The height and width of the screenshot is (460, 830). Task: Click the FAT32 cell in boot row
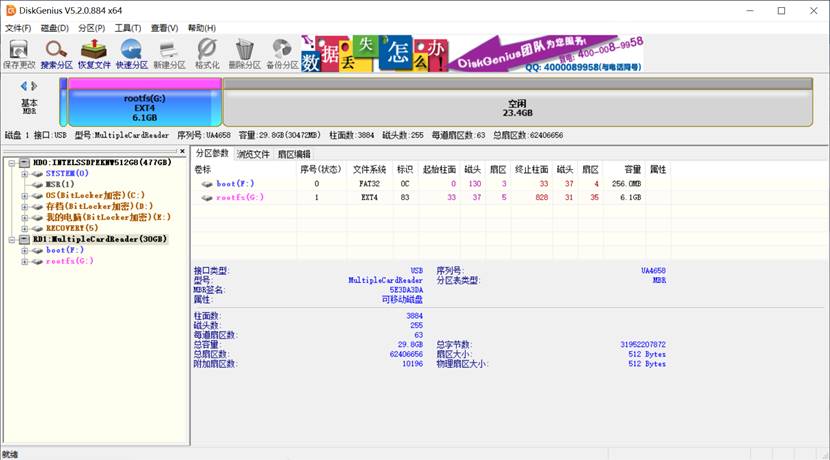pyautogui.click(x=369, y=184)
